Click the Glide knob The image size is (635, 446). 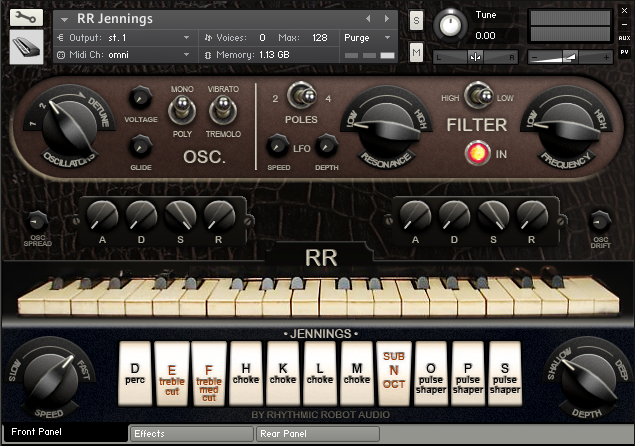pyautogui.click(x=141, y=146)
